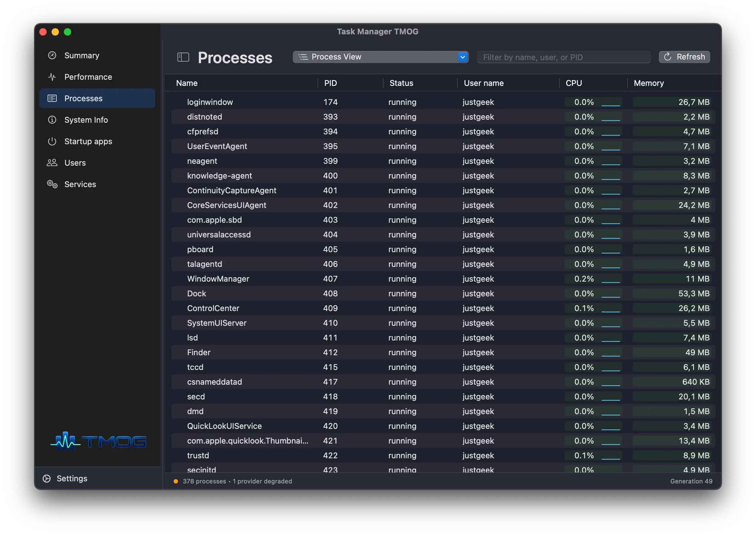
Task: Click the filter by name, user, or PID field
Action: click(x=564, y=57)
